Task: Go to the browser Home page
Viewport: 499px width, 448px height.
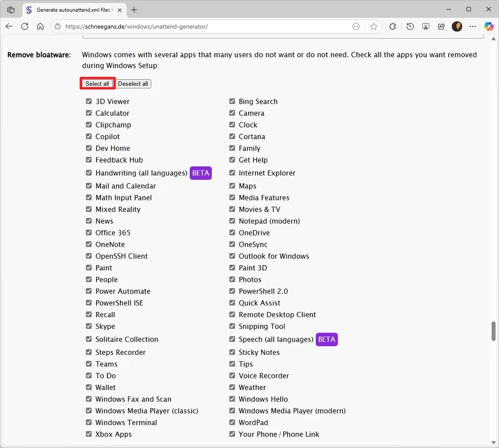Action: tap(40, 26)
